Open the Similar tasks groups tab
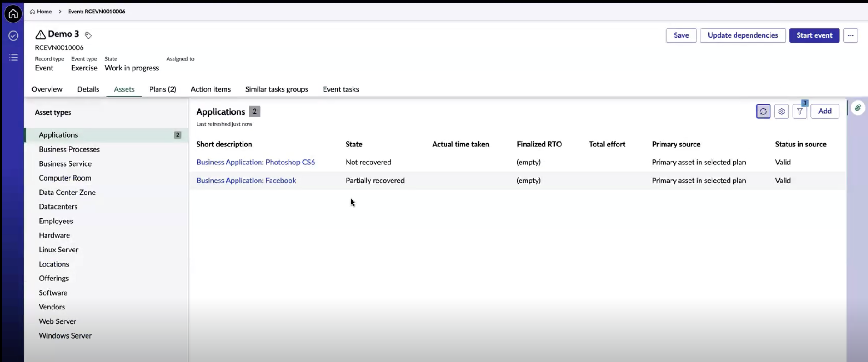The height and width of the screenshot is (362, 868). (x=277, y=89)
